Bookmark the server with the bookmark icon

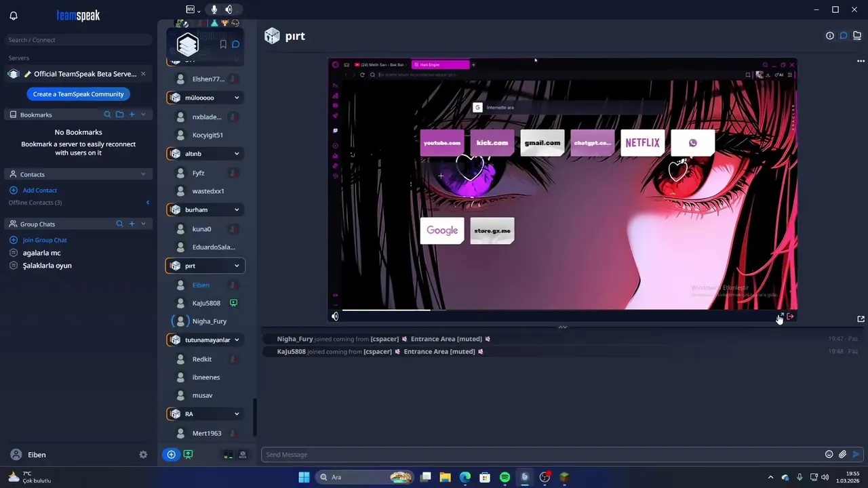click(x=222, y=45)
